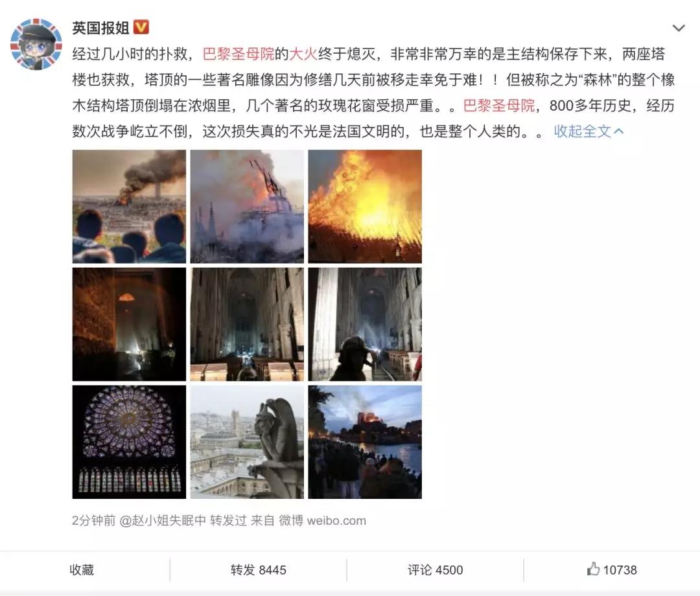Click the orange verified V badge
The image size is (700, 596).
(141, 28)
